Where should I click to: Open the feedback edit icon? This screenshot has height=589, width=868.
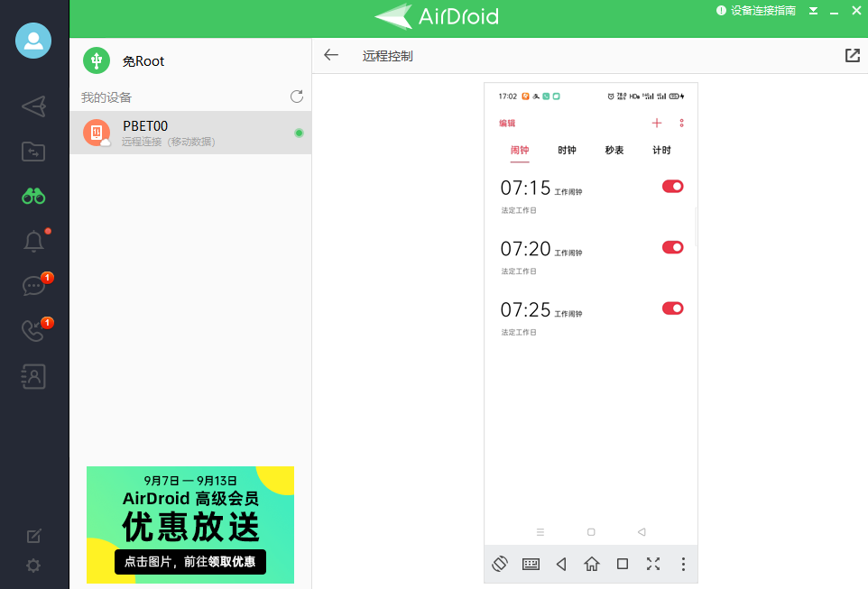coord(33,536)
